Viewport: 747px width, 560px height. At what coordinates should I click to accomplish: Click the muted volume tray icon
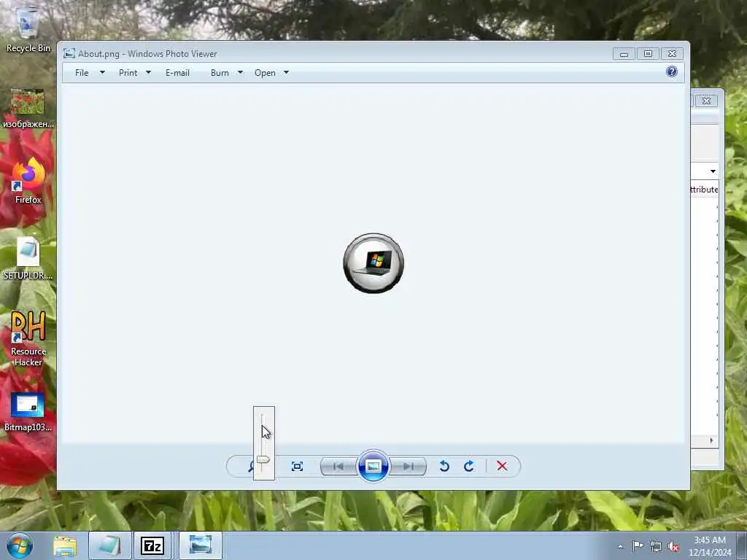click(673, 546)
